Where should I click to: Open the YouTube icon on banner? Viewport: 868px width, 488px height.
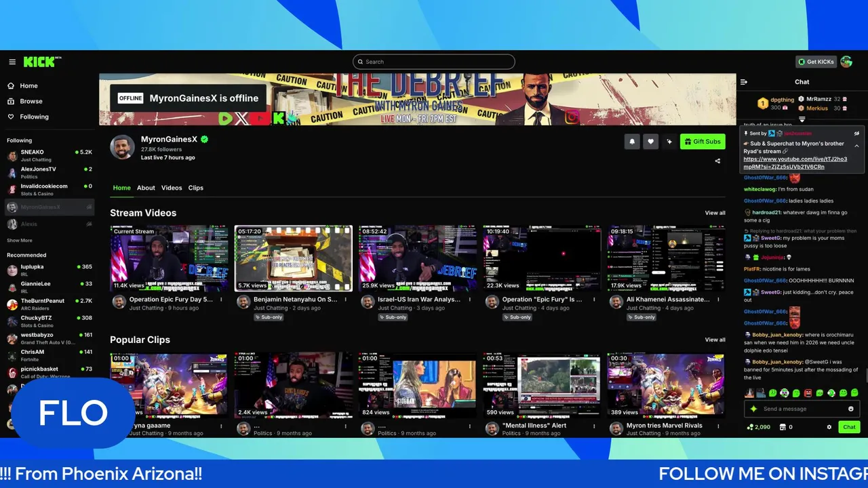259,118
